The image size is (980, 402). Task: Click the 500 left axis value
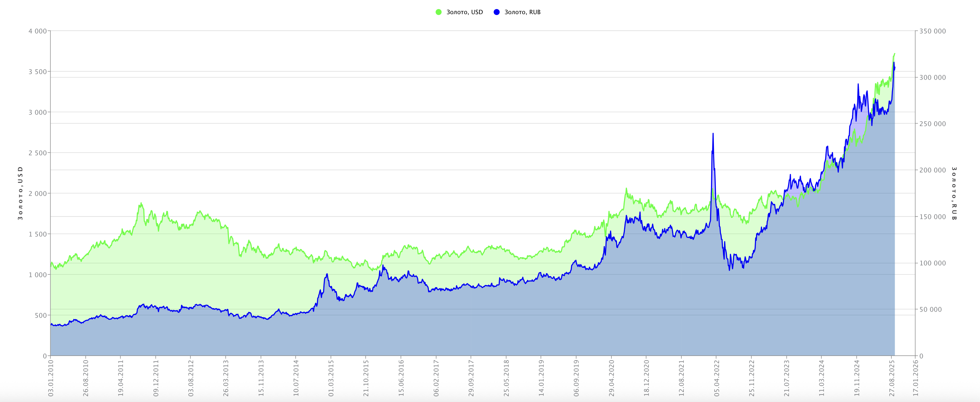pyautogui.click(x=40, y=315)
